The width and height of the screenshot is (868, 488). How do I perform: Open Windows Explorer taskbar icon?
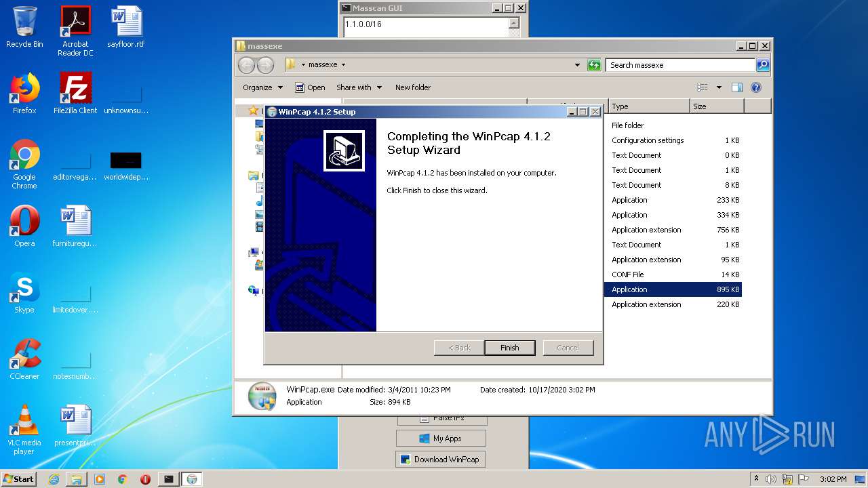tap(77, 479)
